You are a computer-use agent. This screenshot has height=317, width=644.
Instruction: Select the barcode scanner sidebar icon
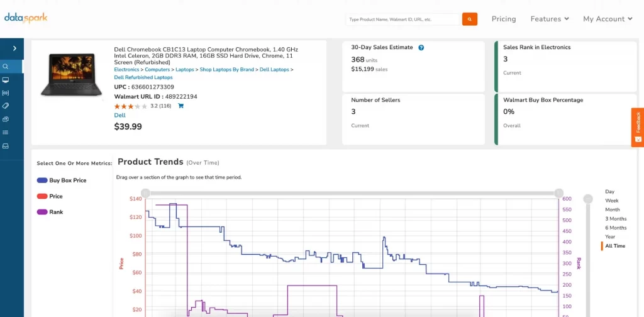click(x=6, y=93)
